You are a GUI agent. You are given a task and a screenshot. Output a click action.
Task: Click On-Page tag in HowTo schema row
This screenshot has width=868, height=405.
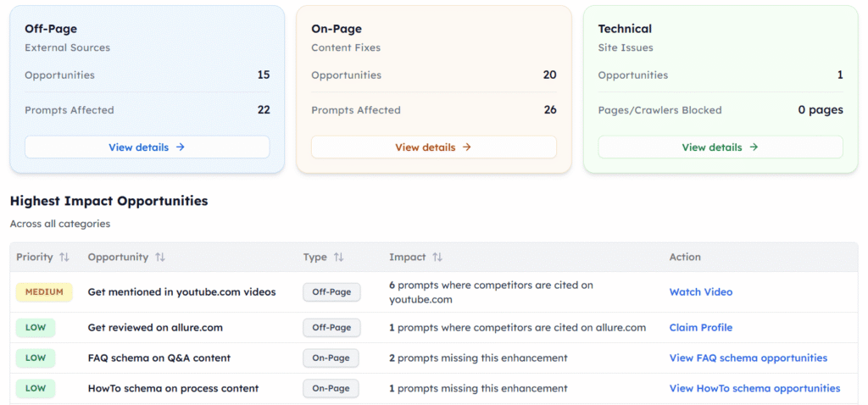(x=331, y=388)
